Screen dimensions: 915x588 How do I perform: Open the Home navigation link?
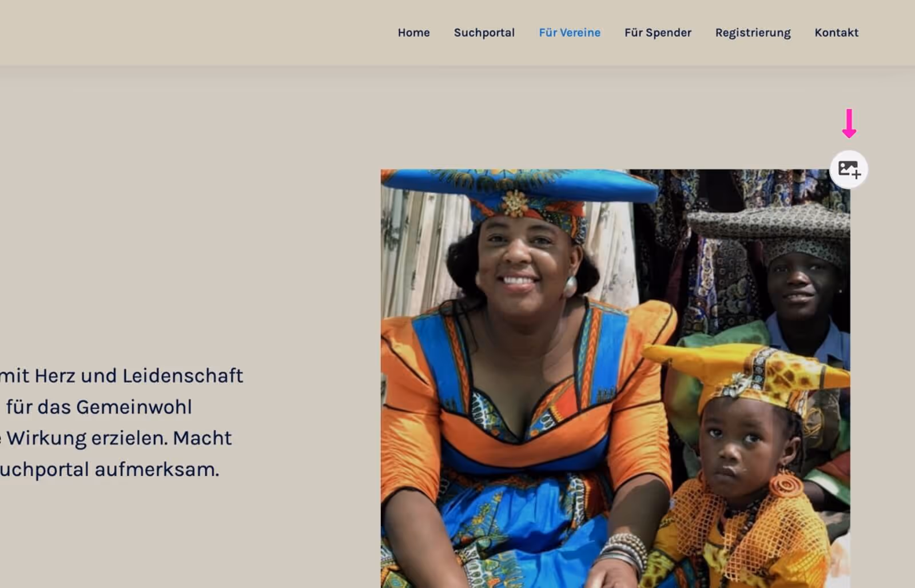[413, 33]
